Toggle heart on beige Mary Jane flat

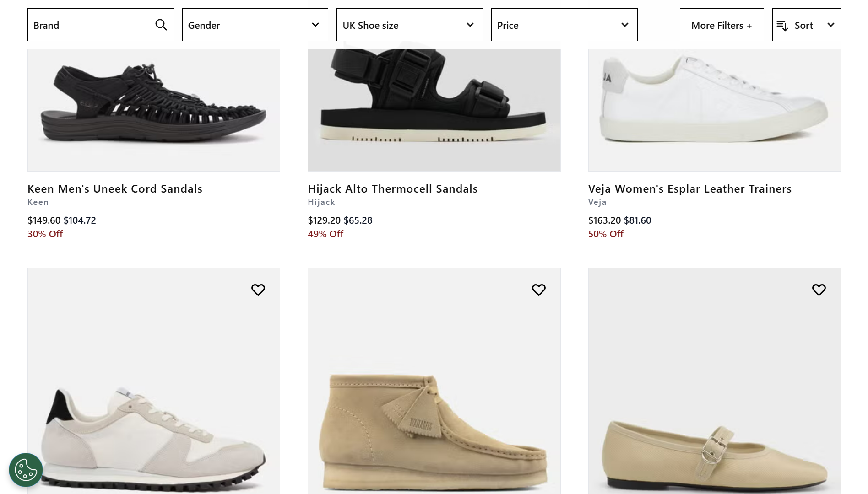tap(819, 290)
